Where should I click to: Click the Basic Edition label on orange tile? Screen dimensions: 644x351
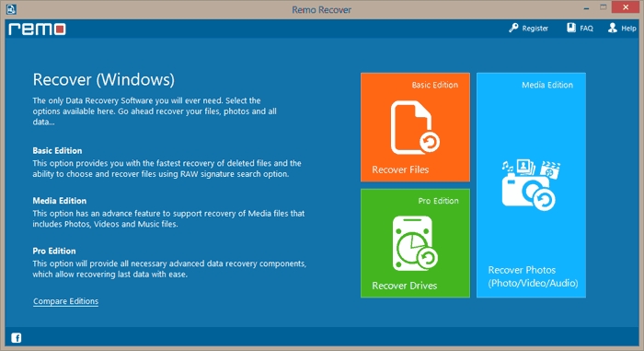pos(435,85)
